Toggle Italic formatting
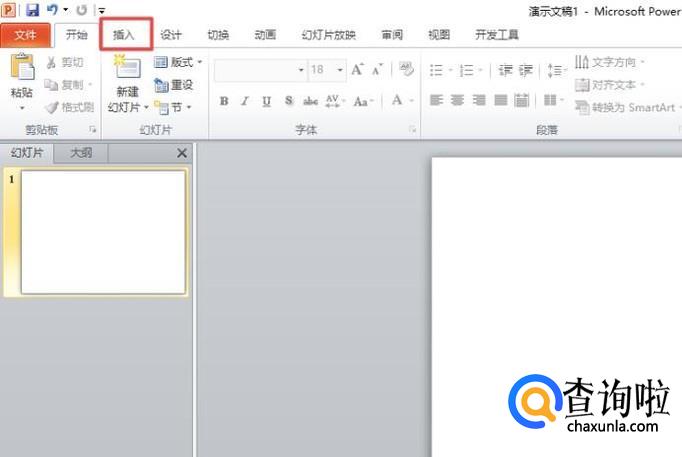This screenshot has height=457, width=682. pos(245,101)
